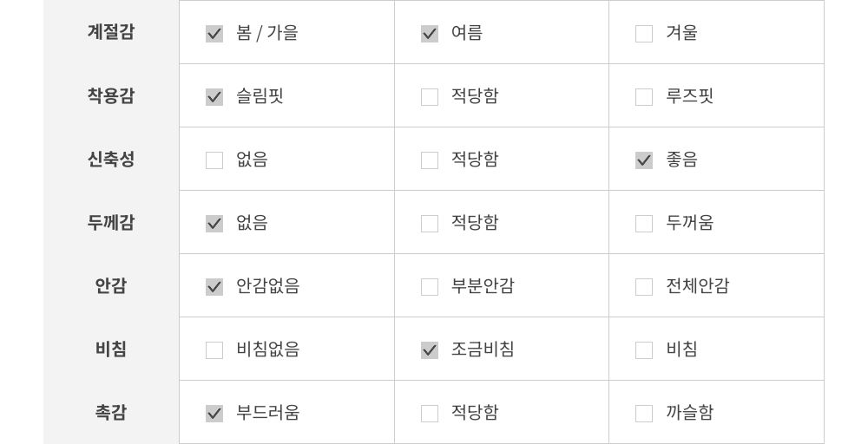Check the 부분안감 lining checkbox
This screenshot has height=444, width=868.
(x=430, y=287)
